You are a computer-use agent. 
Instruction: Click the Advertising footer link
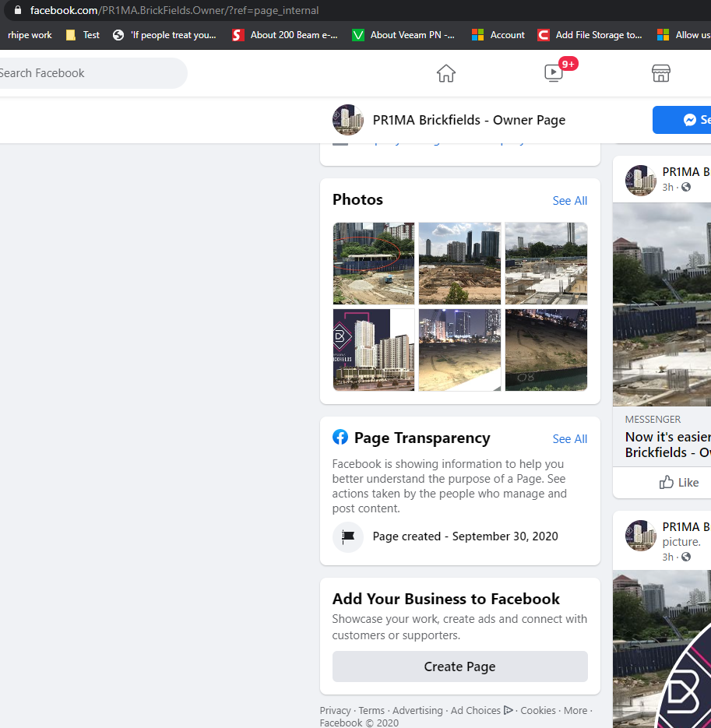point(417,710)
